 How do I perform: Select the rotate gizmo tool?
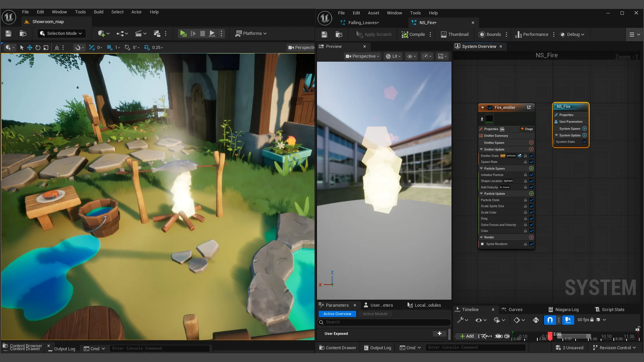(x=38, y=48)
